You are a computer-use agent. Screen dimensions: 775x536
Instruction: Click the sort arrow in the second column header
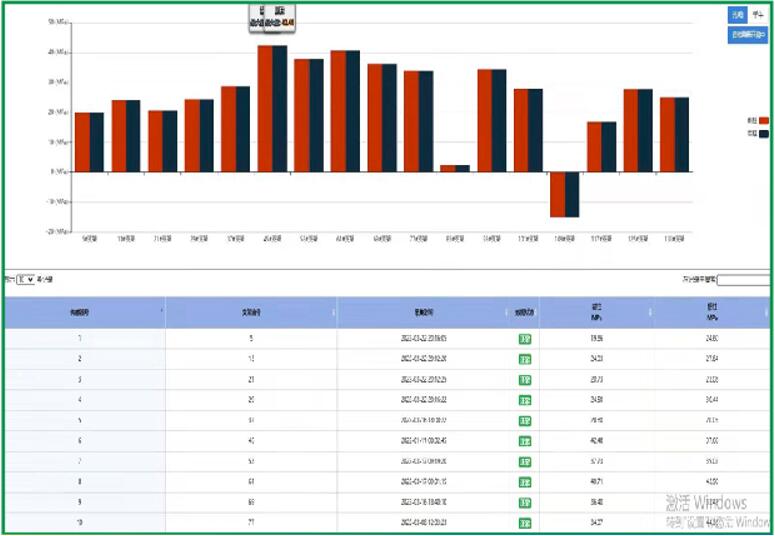(333, 313)
